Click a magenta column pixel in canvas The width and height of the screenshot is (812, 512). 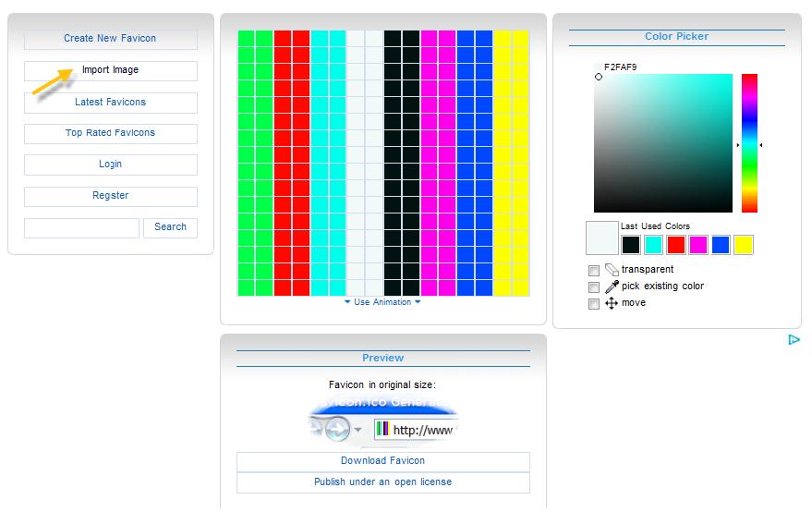[x=438, y=164]
